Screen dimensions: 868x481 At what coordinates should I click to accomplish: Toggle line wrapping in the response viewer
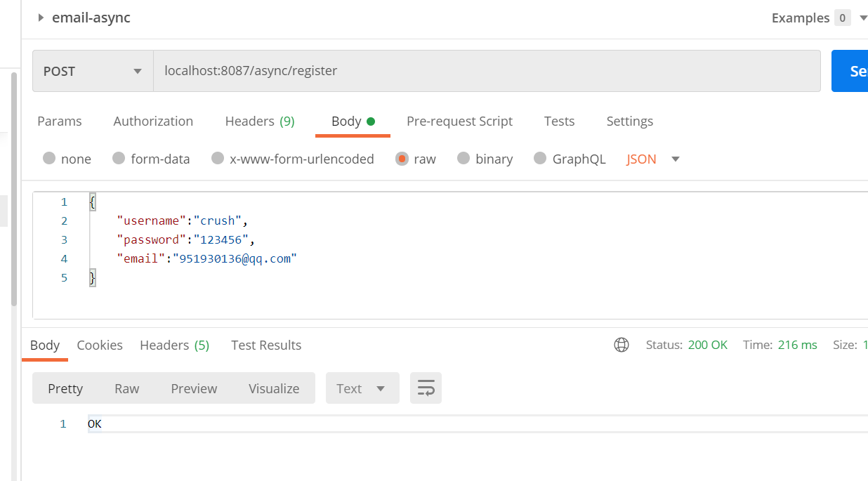pyautogui.click(x=426, y=388)
